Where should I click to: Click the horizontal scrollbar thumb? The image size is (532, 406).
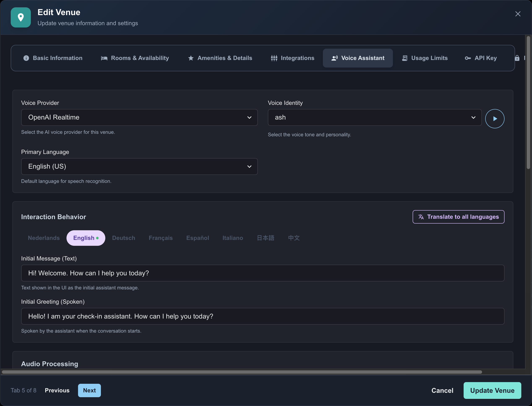point(242,372)
